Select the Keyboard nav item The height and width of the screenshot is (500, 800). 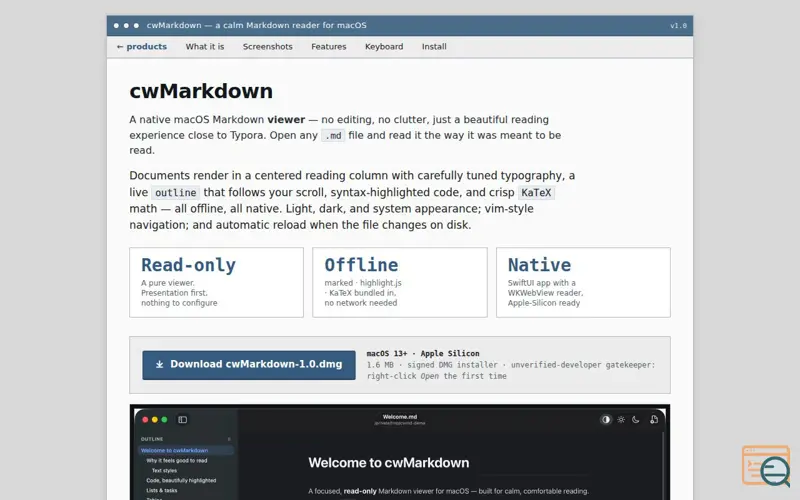click(384, 46)
